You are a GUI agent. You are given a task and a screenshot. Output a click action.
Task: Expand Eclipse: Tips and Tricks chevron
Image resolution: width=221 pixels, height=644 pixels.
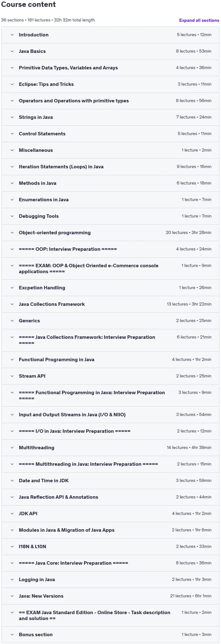(x=12, y=84)
